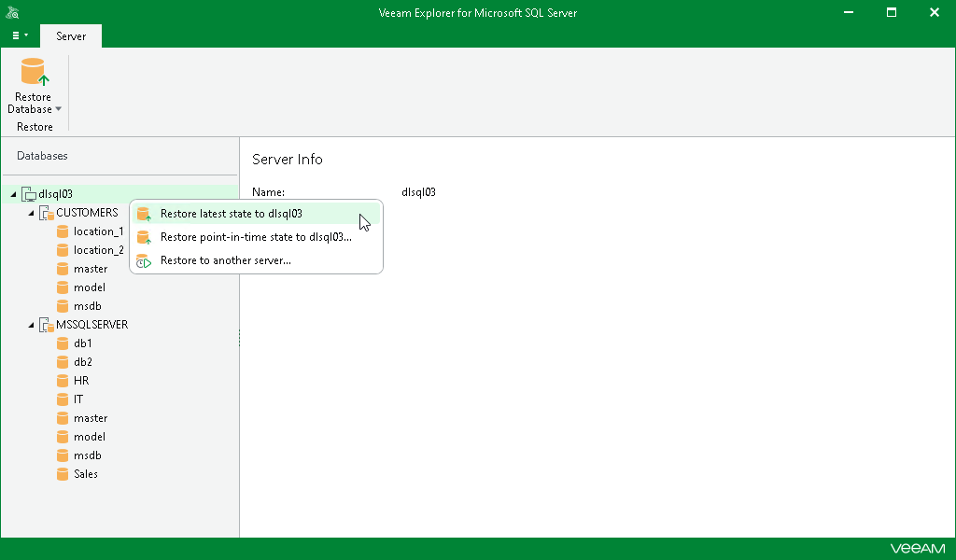Collapse the CUSTOMERS instance node
Screen dimensions: 956x560
[30, 212]
